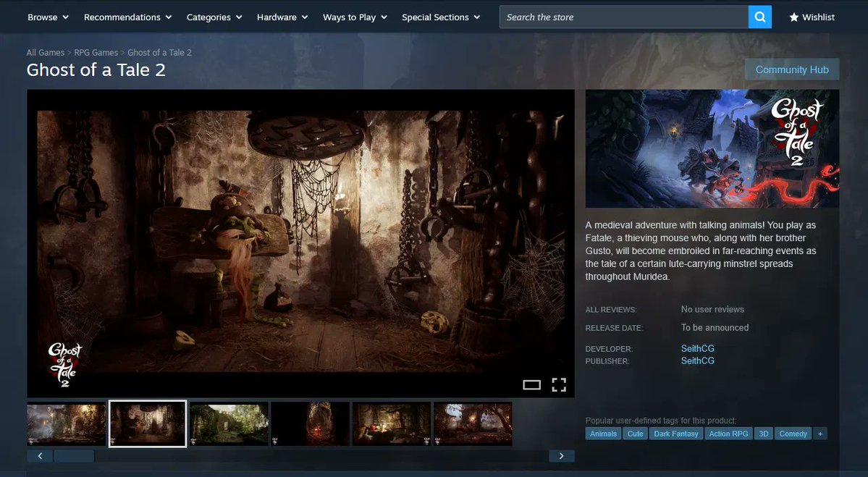Select the green forest ruins thumbnail
The height and width of the screenshot is (477, 868).
point(229,424)
